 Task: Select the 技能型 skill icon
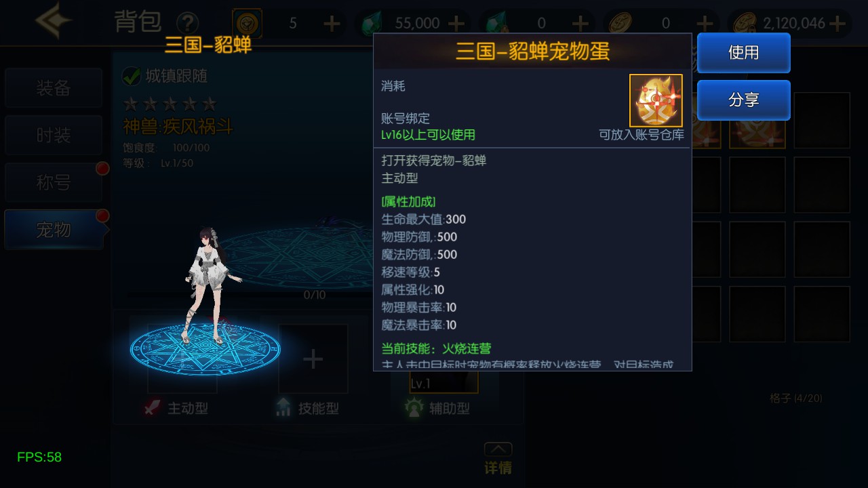tap(283, 407)
